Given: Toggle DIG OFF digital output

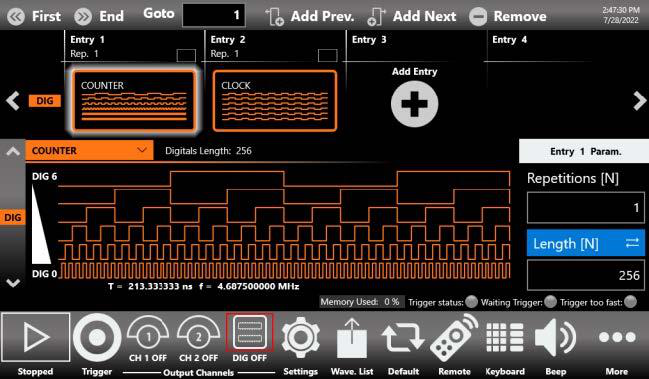Looking at the screenshot, I should tap(250, 338).
